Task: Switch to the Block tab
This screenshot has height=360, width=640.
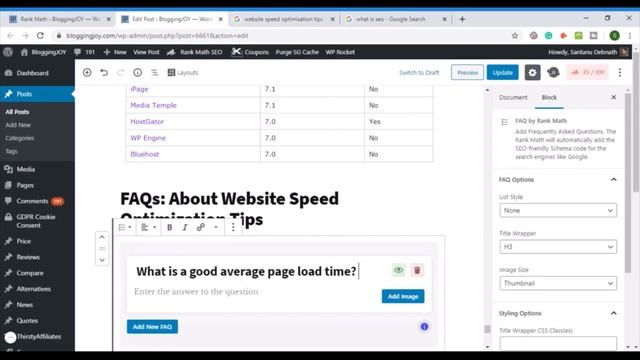Action: click(549, 97)
